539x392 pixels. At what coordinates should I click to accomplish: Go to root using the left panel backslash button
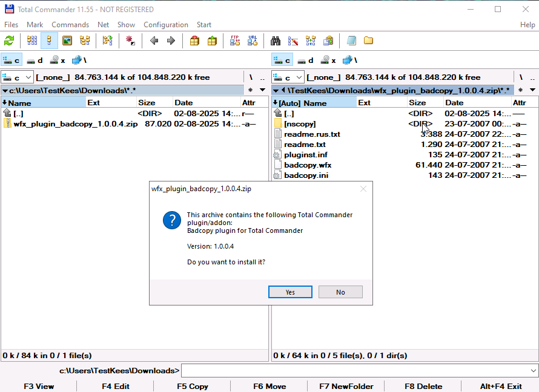[251, 77]
